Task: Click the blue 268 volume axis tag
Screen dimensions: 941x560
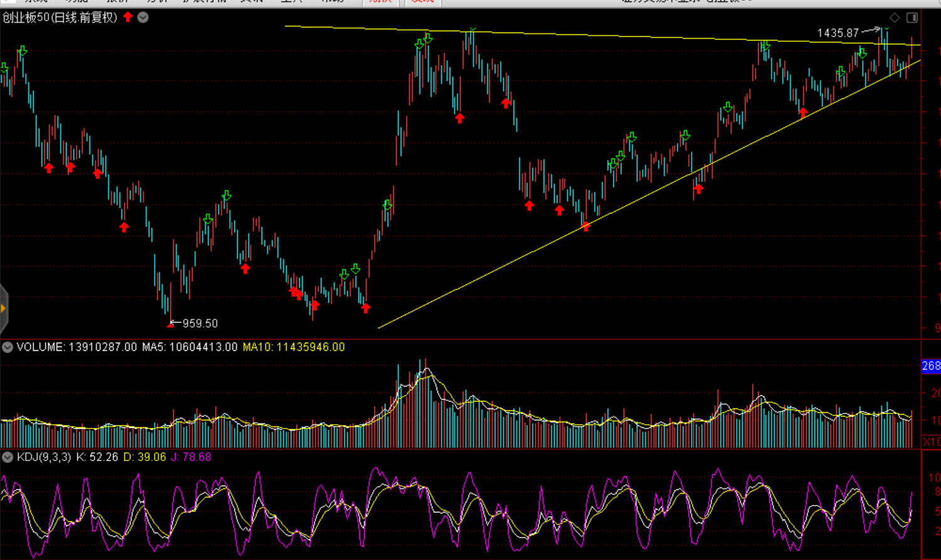Action: click(930, 366)
